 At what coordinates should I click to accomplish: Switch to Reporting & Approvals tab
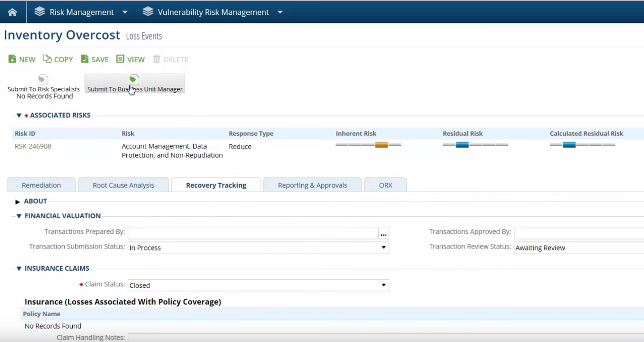tap(312, 185)
